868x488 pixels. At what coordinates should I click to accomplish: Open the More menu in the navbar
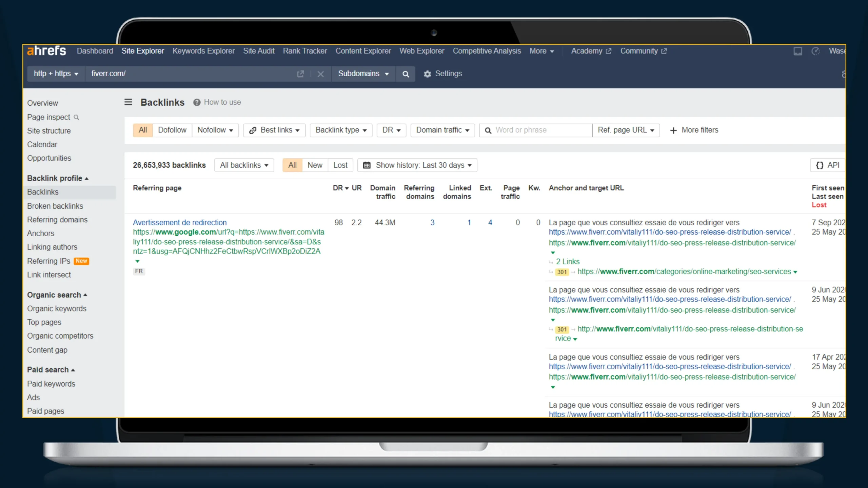pyautogui.click(x=541, y=51)
